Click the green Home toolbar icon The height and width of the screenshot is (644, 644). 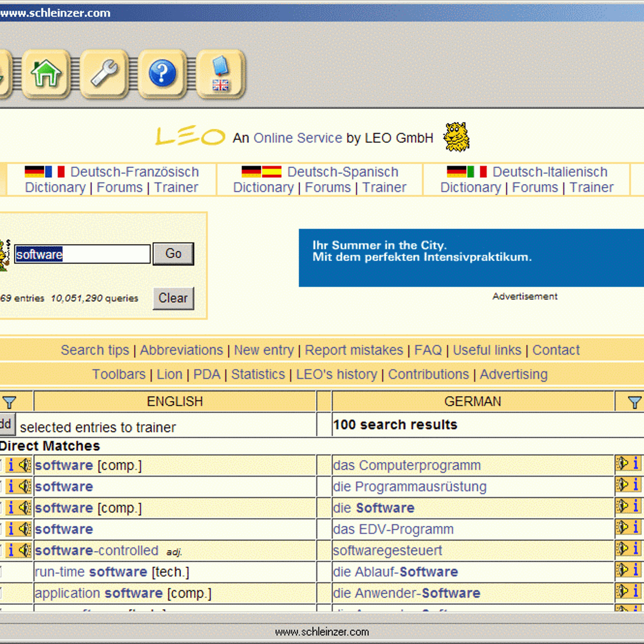click(46, 74)
